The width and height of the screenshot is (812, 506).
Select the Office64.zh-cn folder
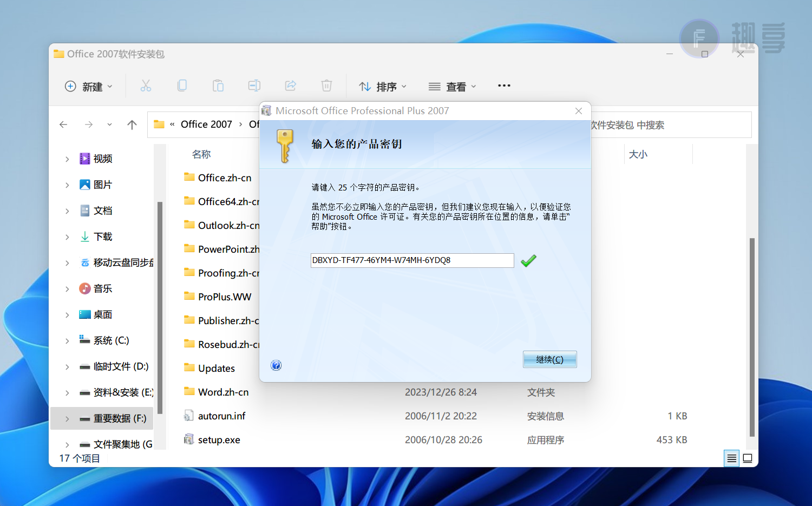point(221,201)
